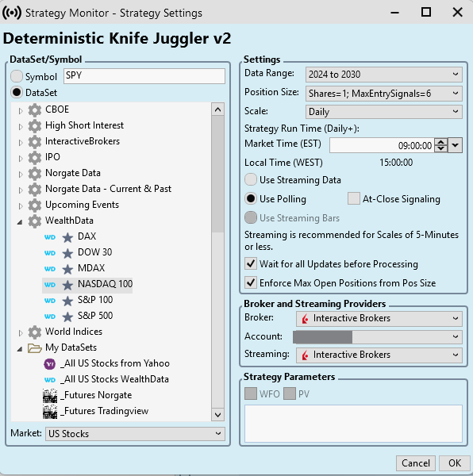Click the OK button

(455, 463)
